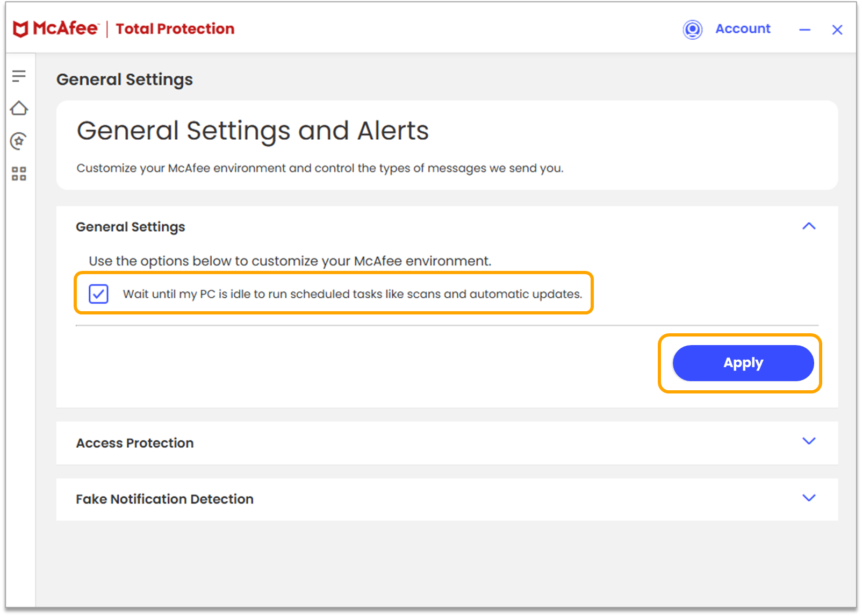Viewport: 862px width, 616px height.
Task: Click the Access Protection header text
Action: click(x=135, y=443)
